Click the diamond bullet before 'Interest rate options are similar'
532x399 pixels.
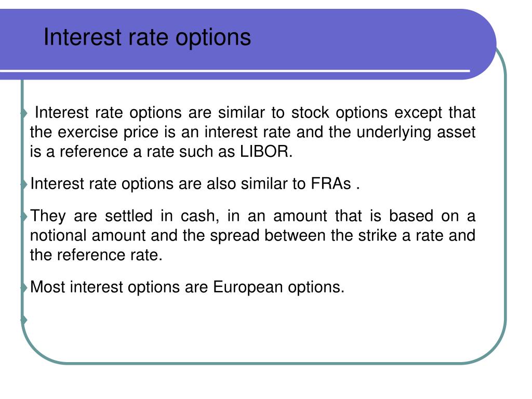pos(24,113)
